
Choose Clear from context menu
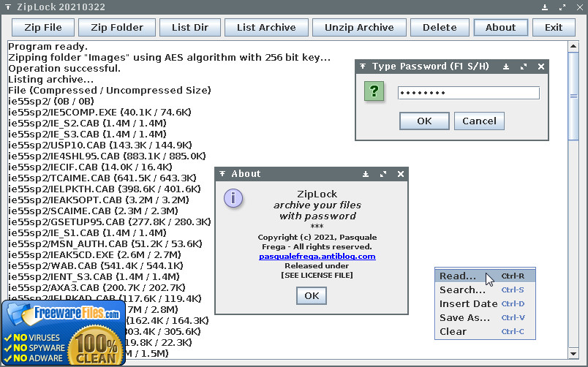coord(485,331)
